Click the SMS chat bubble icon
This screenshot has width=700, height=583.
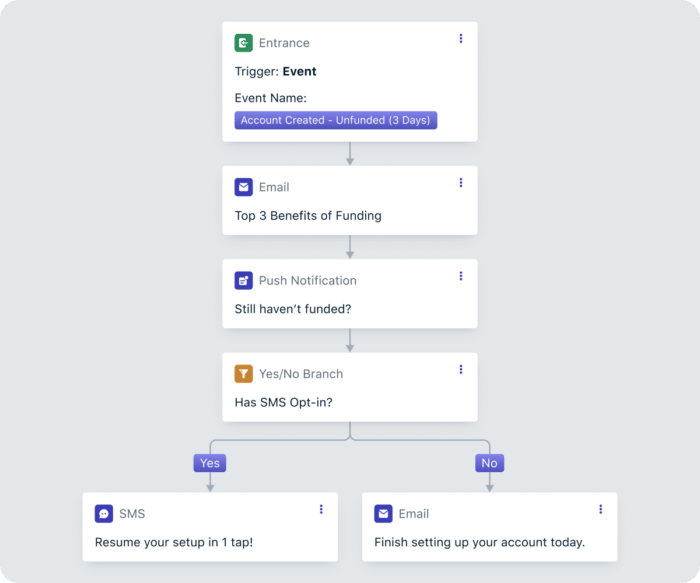click(104, 514)
